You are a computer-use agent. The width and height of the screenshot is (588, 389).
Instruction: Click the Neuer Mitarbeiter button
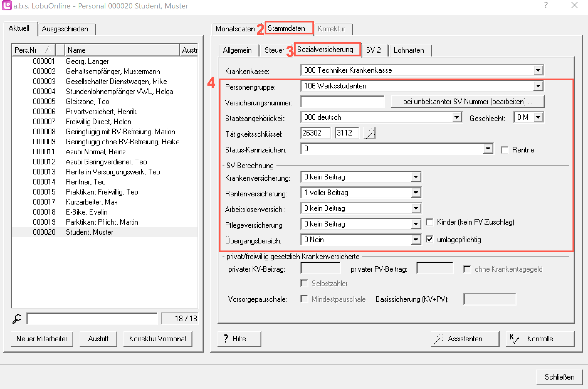[x=42, y=339]
